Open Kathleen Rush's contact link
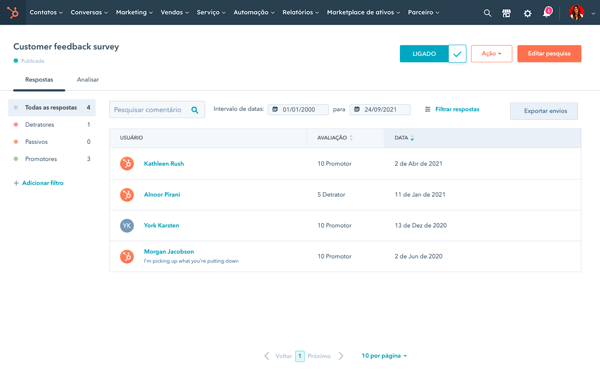 pos(164,163)
